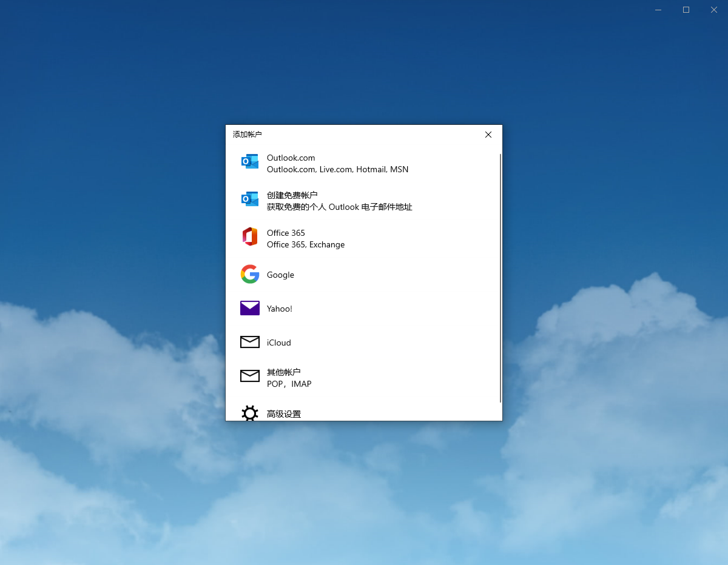Choose 创建免费帐户 option
The image size is (728, 565).
click(292, 195)
